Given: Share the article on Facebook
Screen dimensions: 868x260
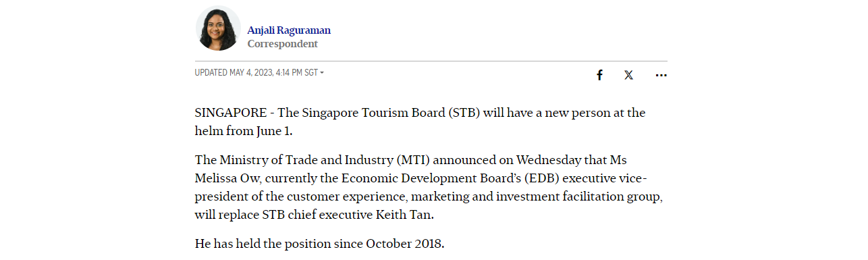Looking at the screenshot, I should pos(599,75).
